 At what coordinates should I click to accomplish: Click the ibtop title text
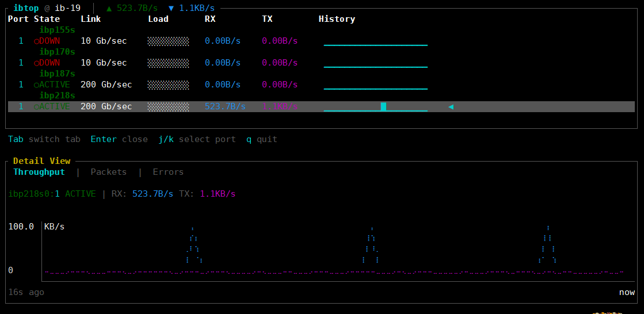26,8
